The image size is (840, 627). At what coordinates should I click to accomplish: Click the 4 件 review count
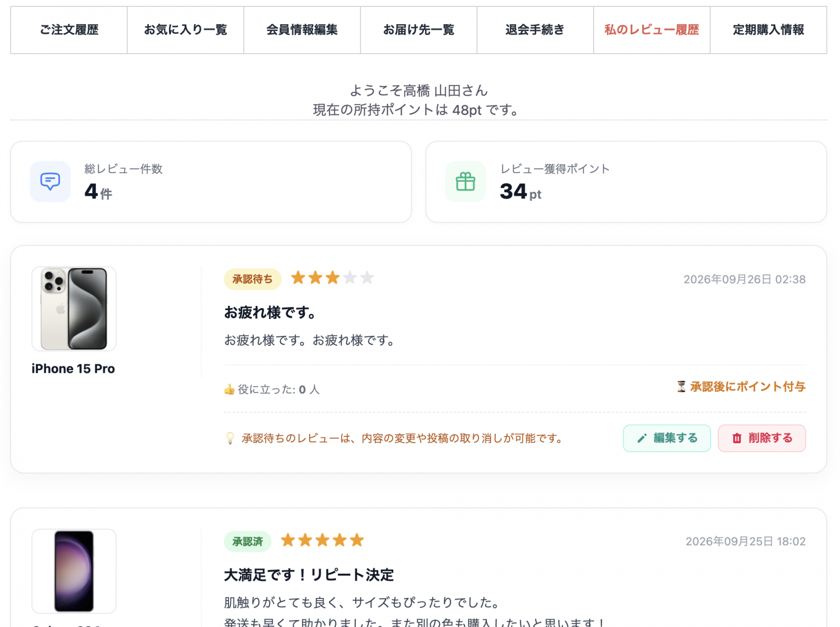pyautogui.click(x=98, y=192)
